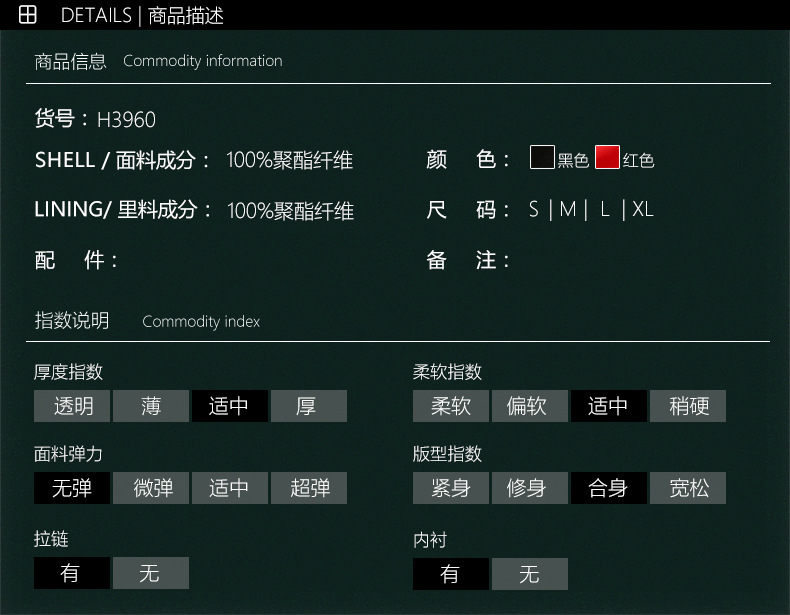Image resolution: width=790 pixels, height=615 pixels.
Task: Select the red color swatch
Action: click(607, 157)
